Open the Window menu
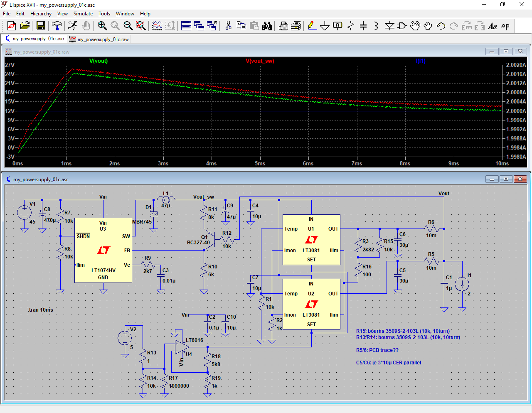This screenshot has height=413, width=532. (125, 14)
